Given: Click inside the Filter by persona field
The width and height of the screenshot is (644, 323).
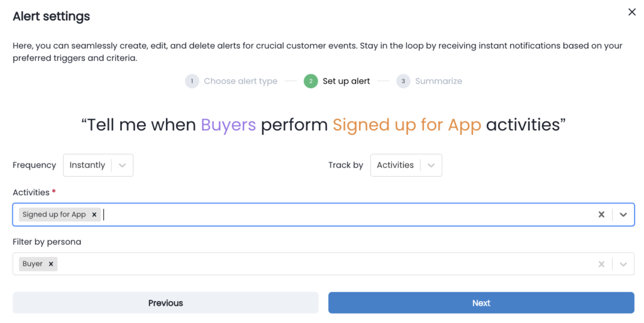Looking at the screenshot, I should pos(314,264).
